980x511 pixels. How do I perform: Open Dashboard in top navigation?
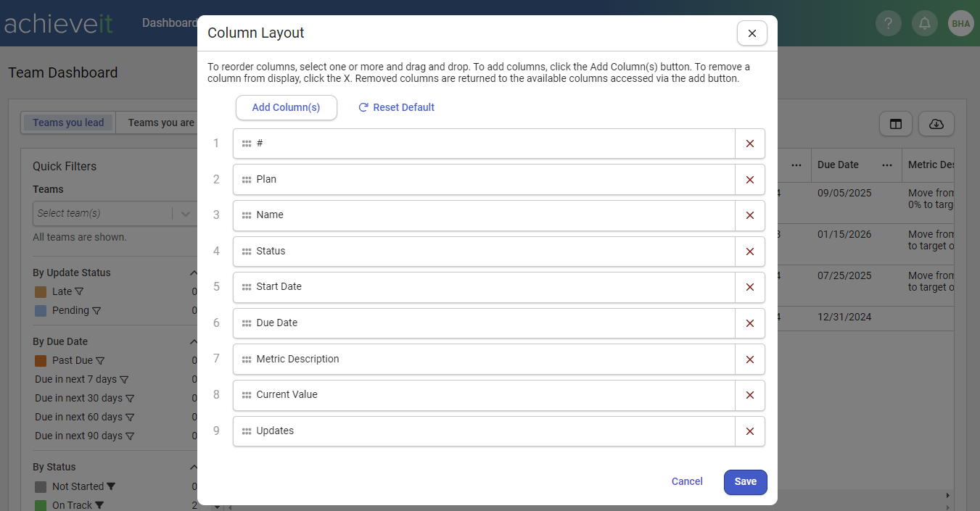click(x=169, y=23)
